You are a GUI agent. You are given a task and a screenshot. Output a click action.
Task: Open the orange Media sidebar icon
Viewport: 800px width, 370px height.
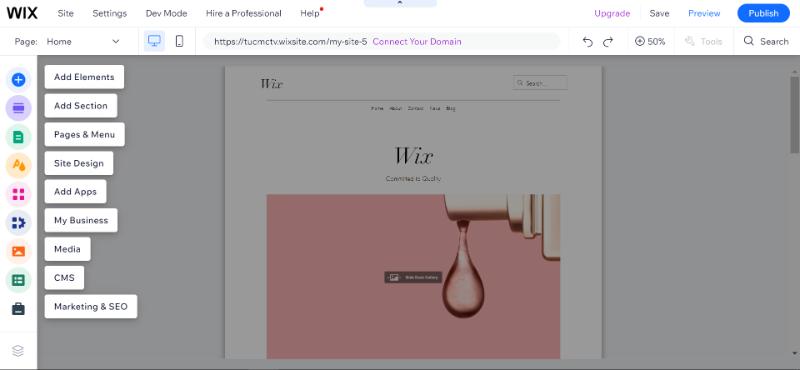tap(18, 251)
